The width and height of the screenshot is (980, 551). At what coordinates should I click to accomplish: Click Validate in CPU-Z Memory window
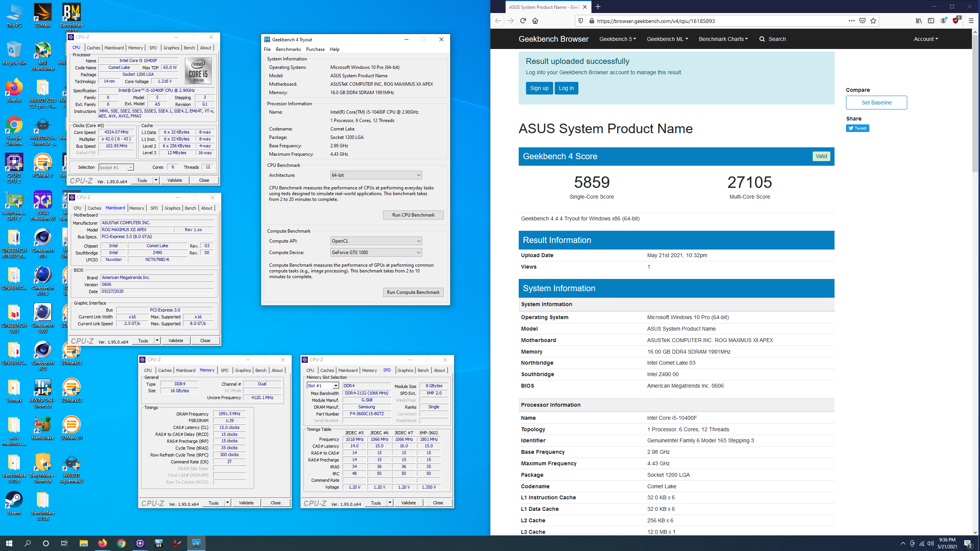click(246, 503)
